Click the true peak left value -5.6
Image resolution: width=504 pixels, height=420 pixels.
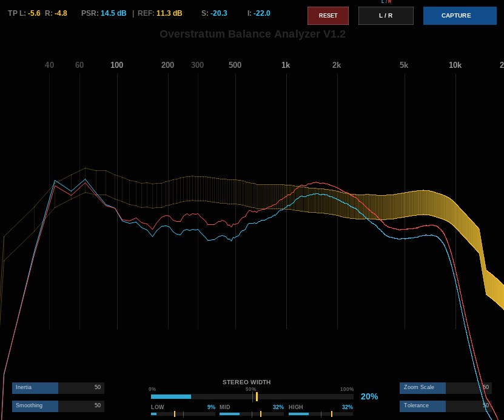(34, 13)
